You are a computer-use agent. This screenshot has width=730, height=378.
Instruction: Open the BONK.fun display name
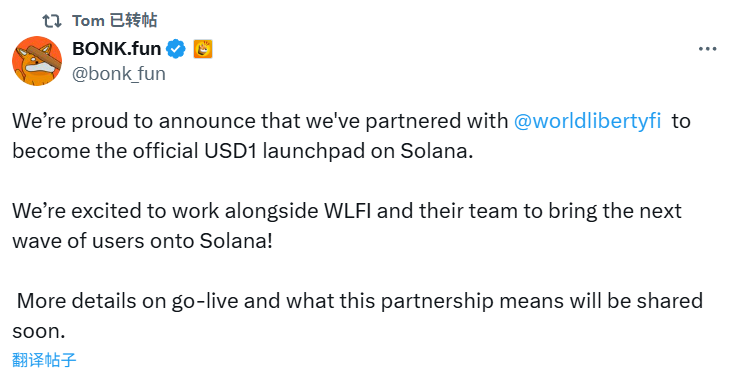pyautogui.click(x=116, y=48)
